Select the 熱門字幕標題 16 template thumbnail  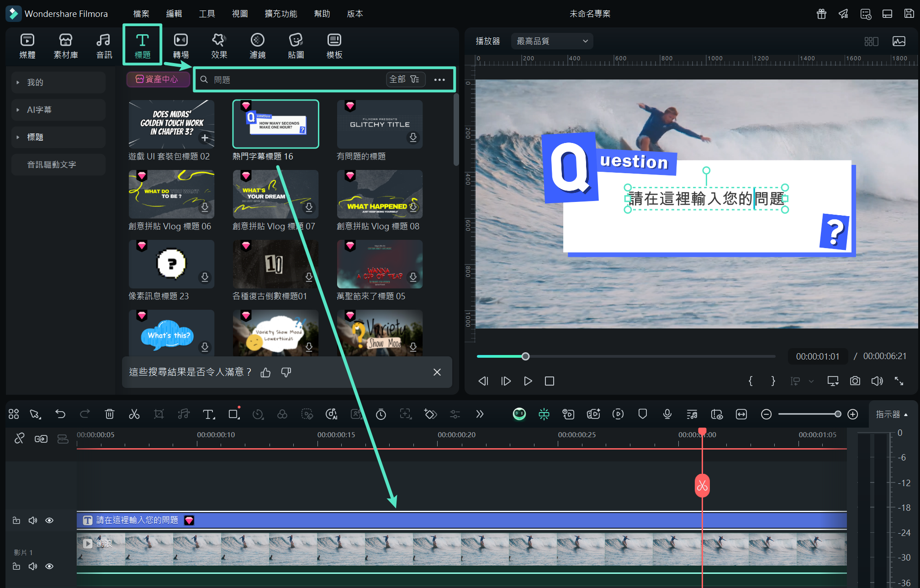(x=275, y=124)
